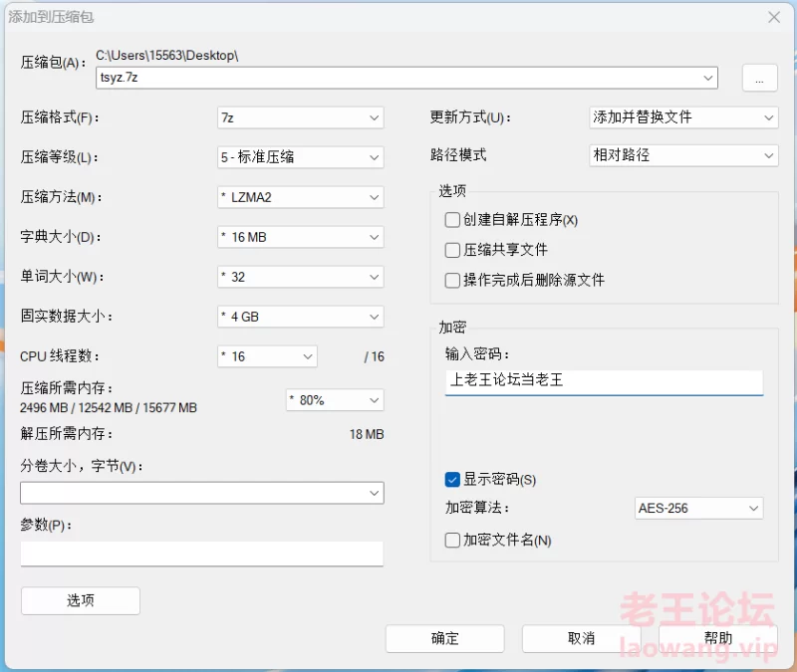Expand the 路径模式 相对路径 dropdown
This screenshot has height=672, width=797.
click(x=683, y=155)
